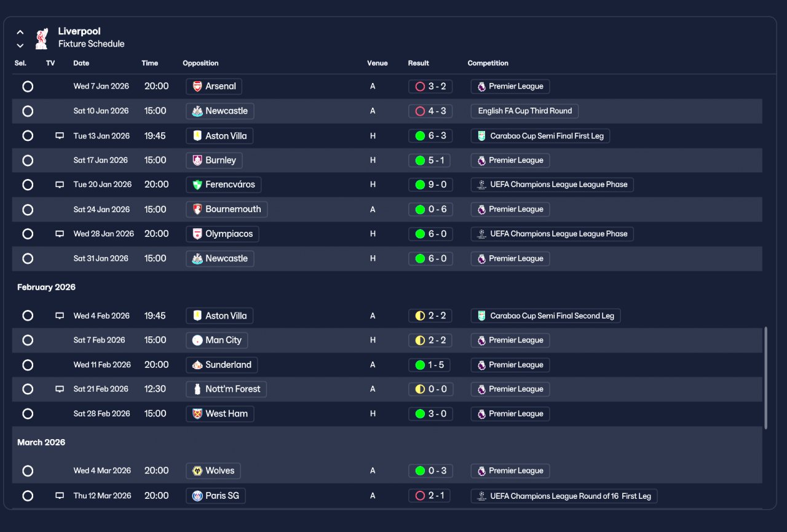Click the TV icon in the Nott'm Forest row

click(x=60, y=389)
